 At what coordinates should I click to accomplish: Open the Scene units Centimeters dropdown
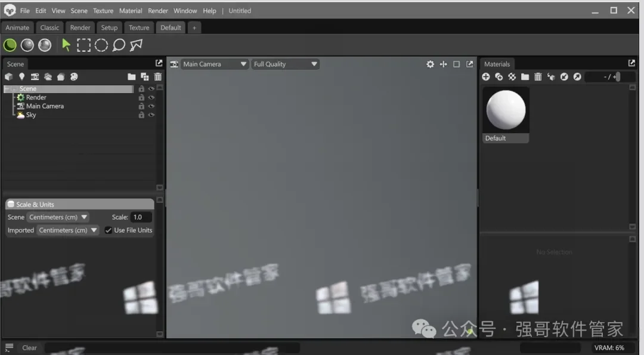click(x=57, y=217)
